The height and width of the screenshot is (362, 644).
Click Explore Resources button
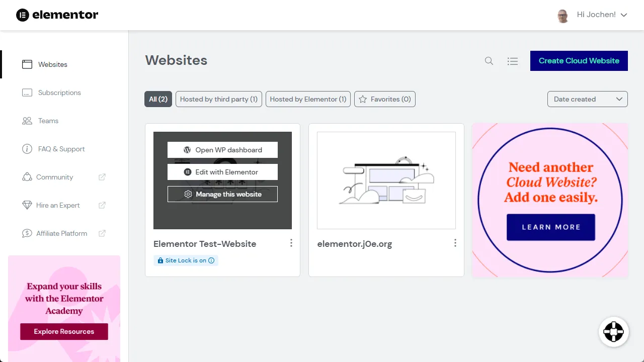[64, 331]
